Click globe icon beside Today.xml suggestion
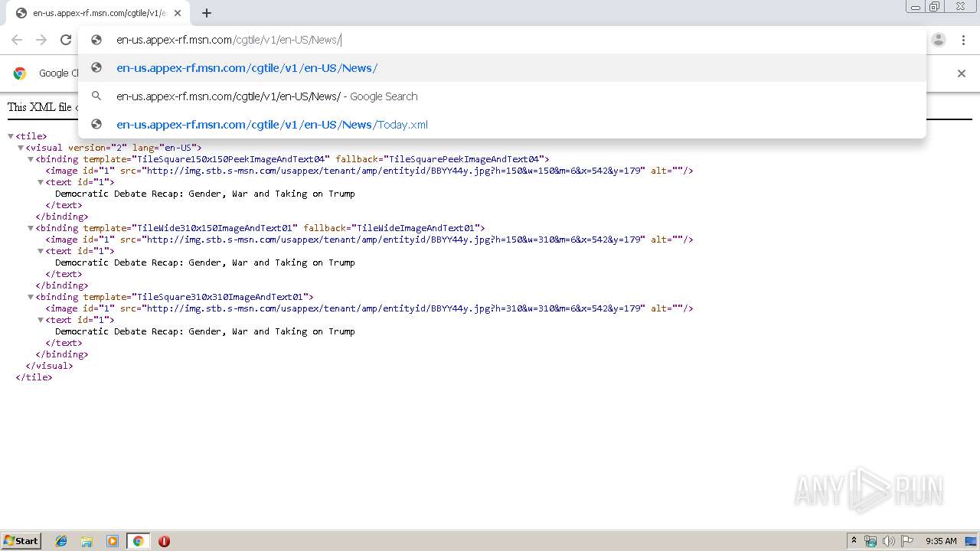The image size is (980, 551). pos(96,125)
